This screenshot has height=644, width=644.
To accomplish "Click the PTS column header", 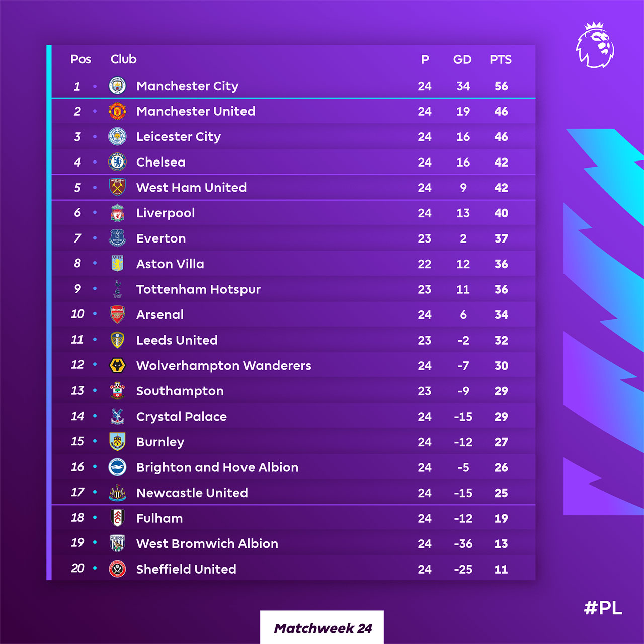I will [x=501, y=60].
